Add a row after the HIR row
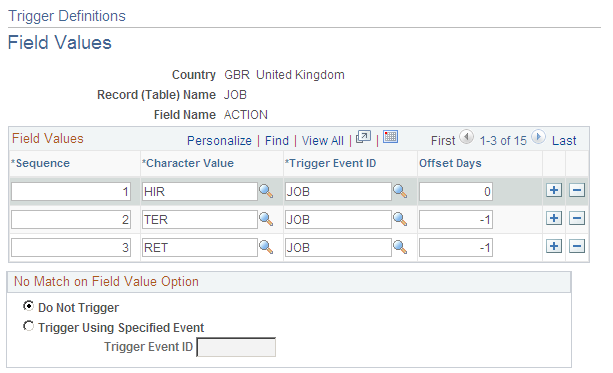Screen dimensions: 613x373 coord(554,190)
